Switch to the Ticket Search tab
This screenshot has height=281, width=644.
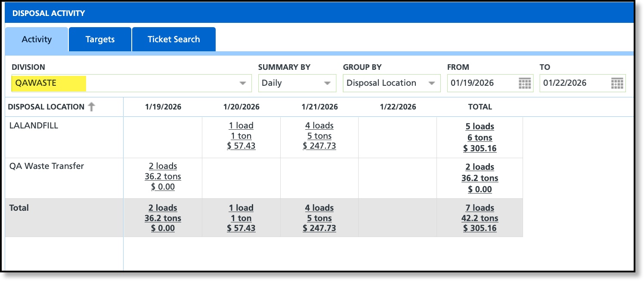[174, 39]
